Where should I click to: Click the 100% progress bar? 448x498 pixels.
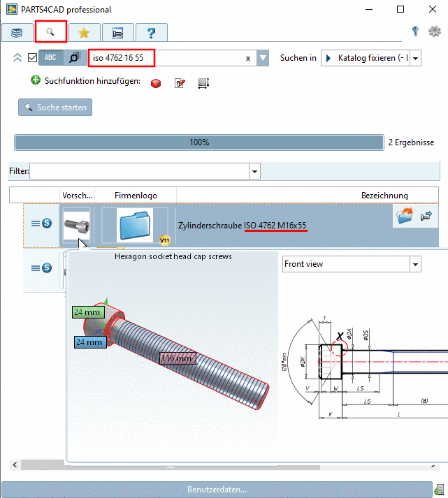click(199, 142)
